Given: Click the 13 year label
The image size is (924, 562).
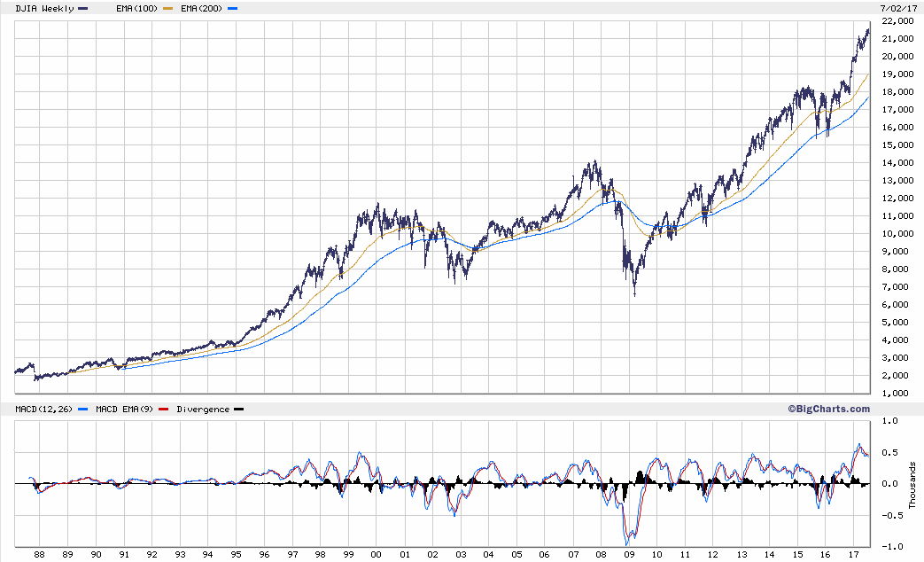Looking at the screenshot, I should click(x=742, y=554).
